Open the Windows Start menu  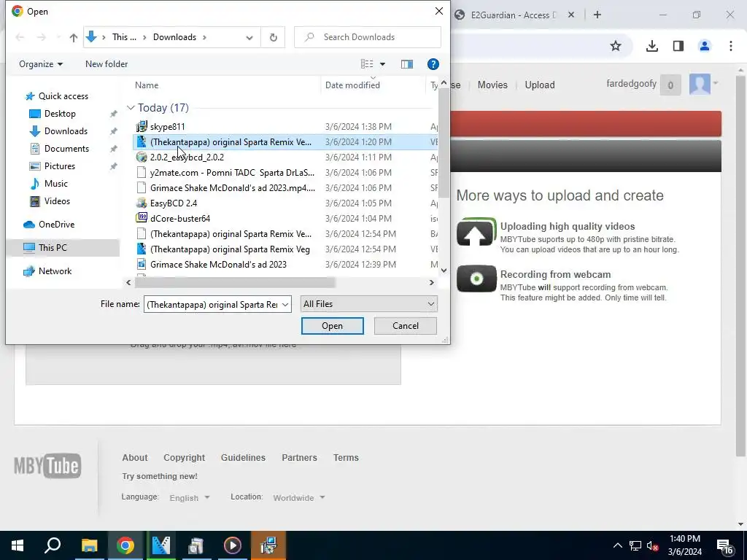[x=18, y=545]
